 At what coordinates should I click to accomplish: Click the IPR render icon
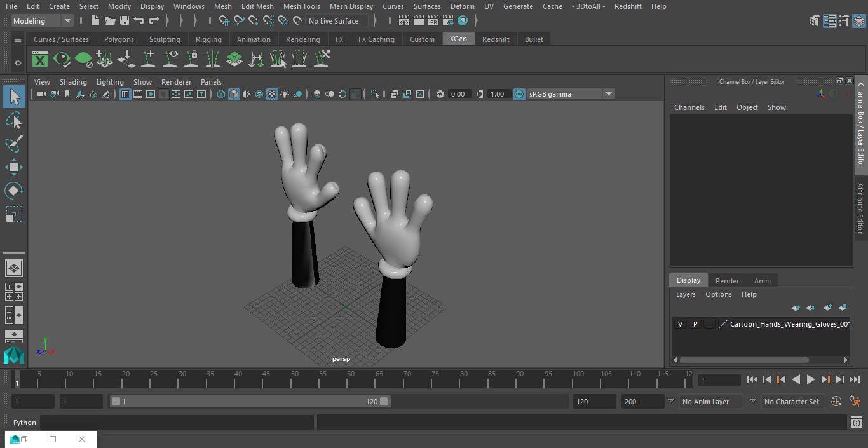(433, 21)
